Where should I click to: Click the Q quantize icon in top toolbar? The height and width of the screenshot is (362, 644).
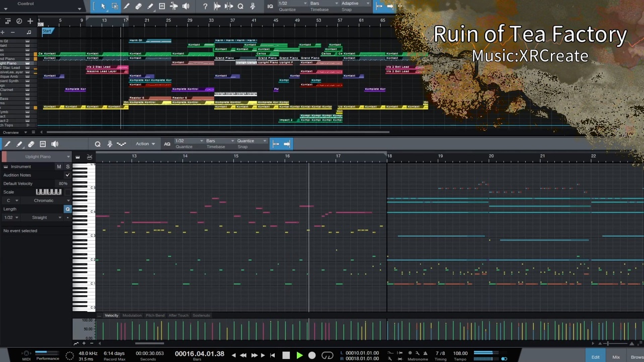point(240,6)
